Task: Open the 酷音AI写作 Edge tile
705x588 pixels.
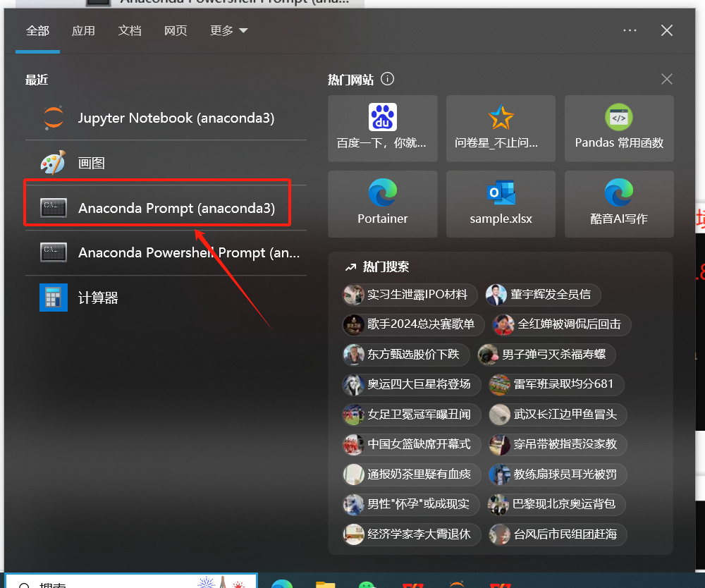Action: pos(619,204)
